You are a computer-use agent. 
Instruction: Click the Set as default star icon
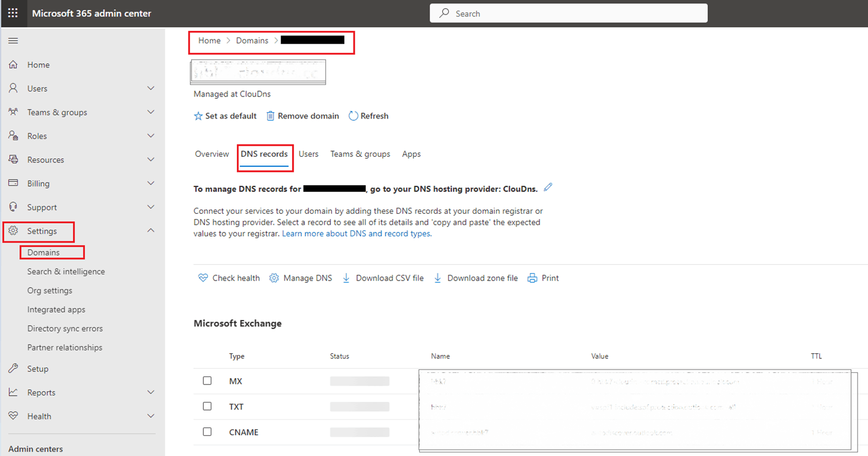[x=198, y=116]
